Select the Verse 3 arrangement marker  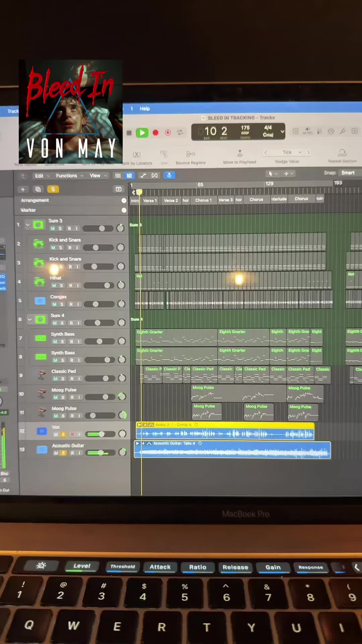[x=226, y=200]
